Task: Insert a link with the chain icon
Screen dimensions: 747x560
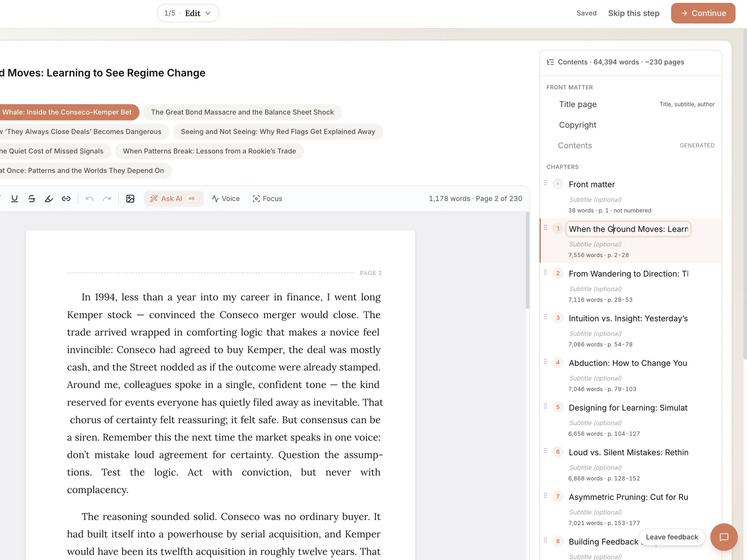Action: [66, 199]
